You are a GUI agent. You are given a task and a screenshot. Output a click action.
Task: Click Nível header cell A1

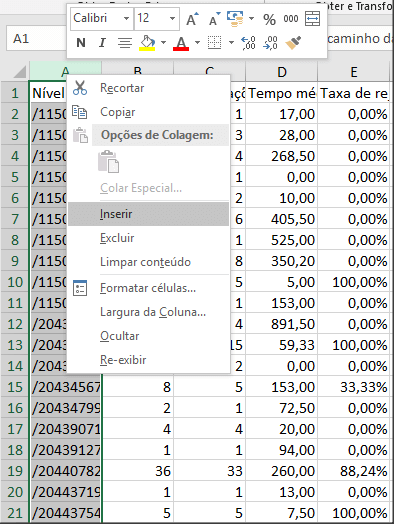click(48, 93)
